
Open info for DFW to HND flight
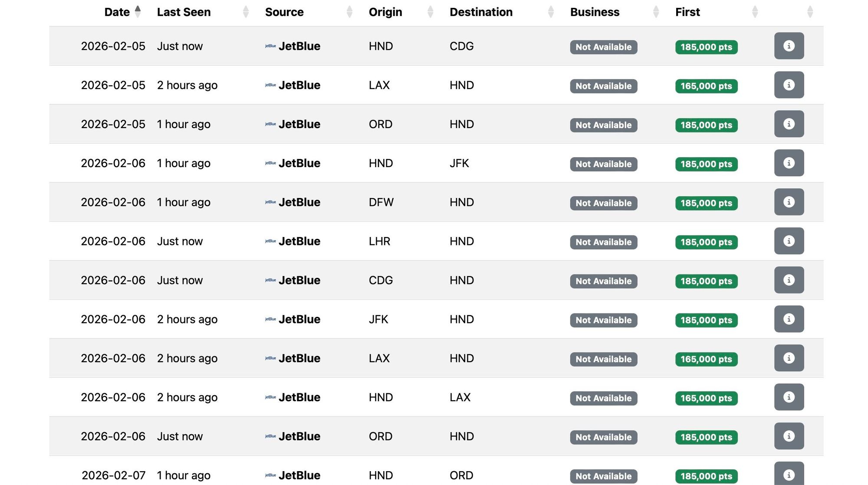pyautogui.click(x=789, y=202)
